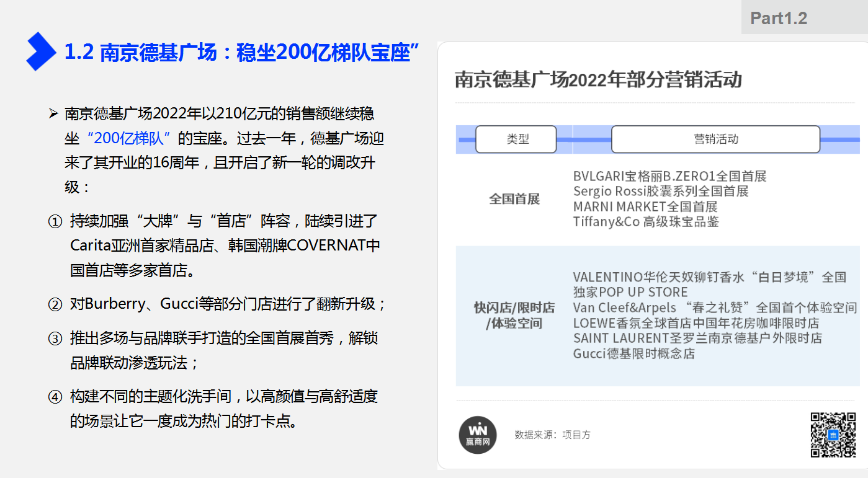
Task: Click the arrow bullet before 南京德基广场2022年
Action: pos(53,114)
